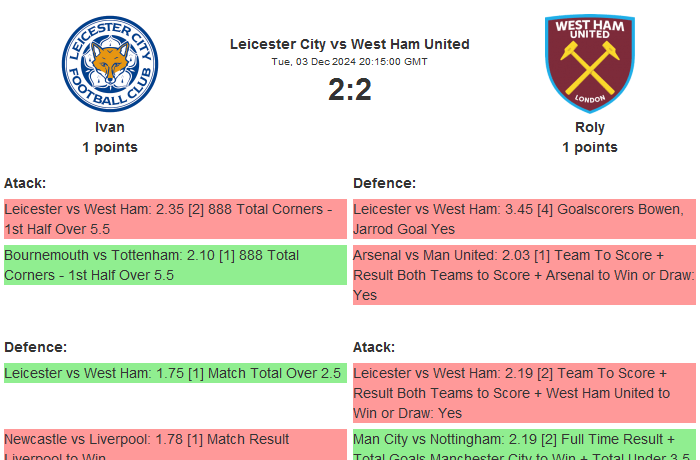Image resolution: width=700 pixels, height=460 pixels.
Task: Click Ivan's Atack section heading
Action: 25,183
